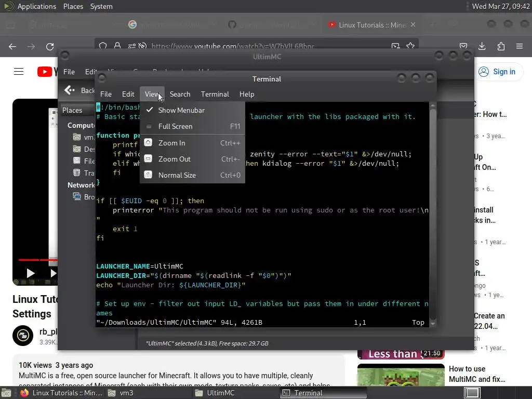The height and width of the screenshot is (399, 532).
Task: Play the YouTube video
Action: (31, 273)
